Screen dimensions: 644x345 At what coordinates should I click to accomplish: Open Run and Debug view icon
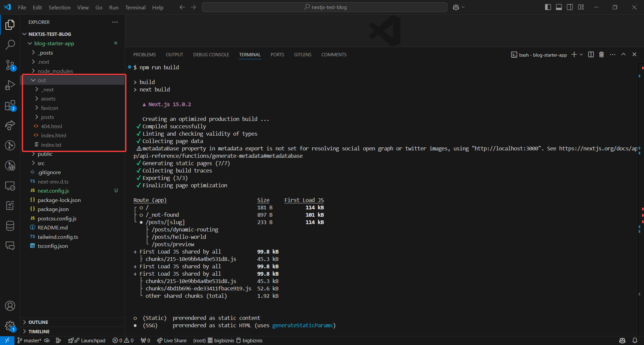10,85
